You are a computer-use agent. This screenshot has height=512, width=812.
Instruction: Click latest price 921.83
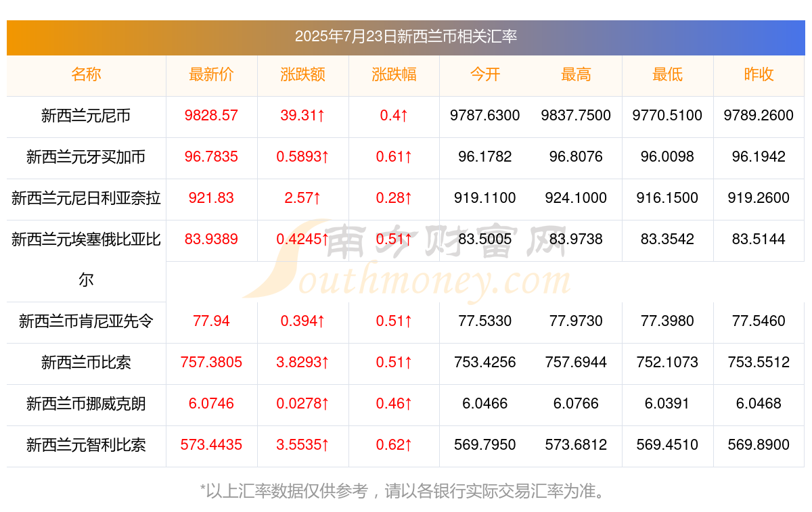point(211,198)
